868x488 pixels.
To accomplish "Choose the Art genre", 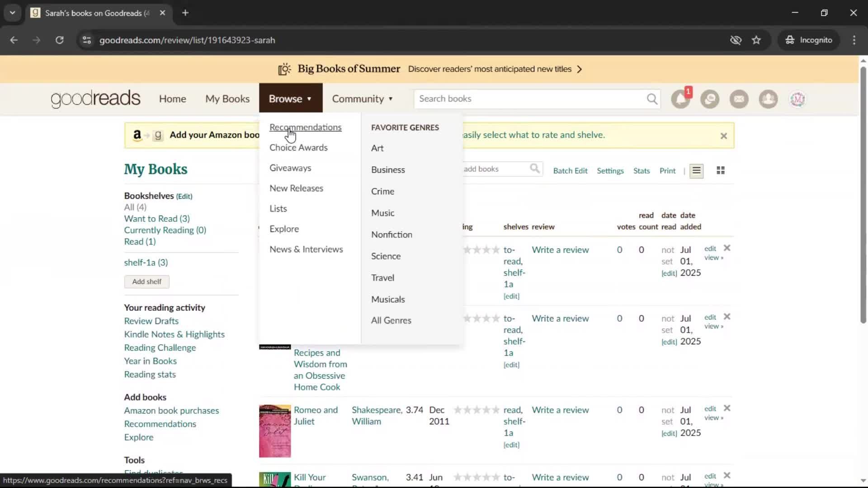I will tap(377, 148).
